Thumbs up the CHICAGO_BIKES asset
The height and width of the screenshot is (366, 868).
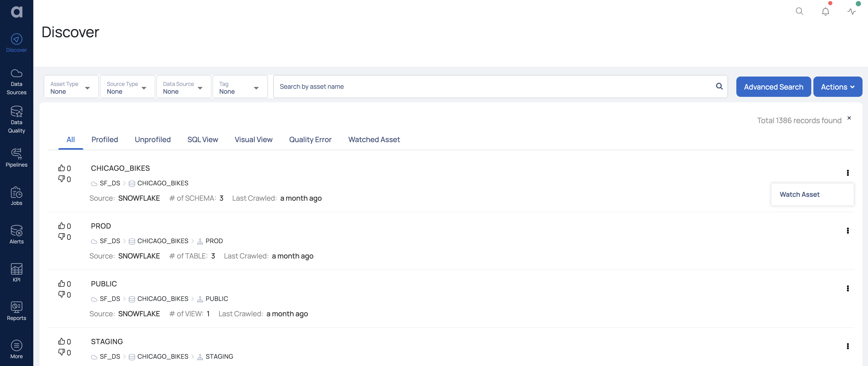coord(61,168)
